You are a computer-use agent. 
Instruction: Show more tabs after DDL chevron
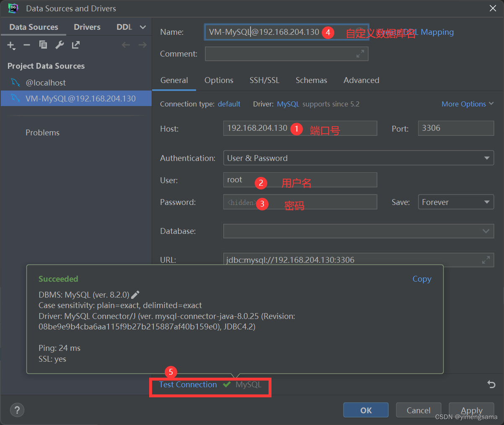[x=143, y=27]
